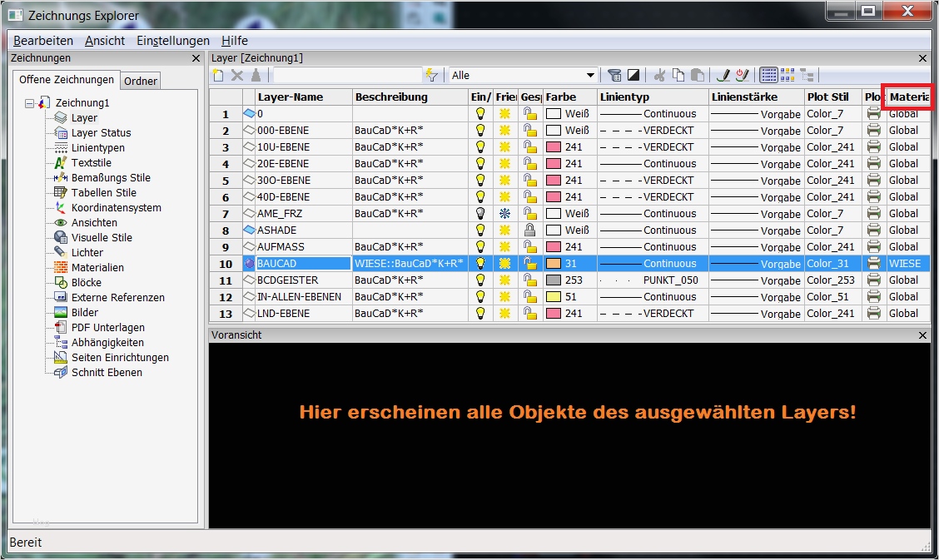This screenshot has height=560, width=939.
Task: Click the Paste clipboard icon
Action: click(697, 76)
